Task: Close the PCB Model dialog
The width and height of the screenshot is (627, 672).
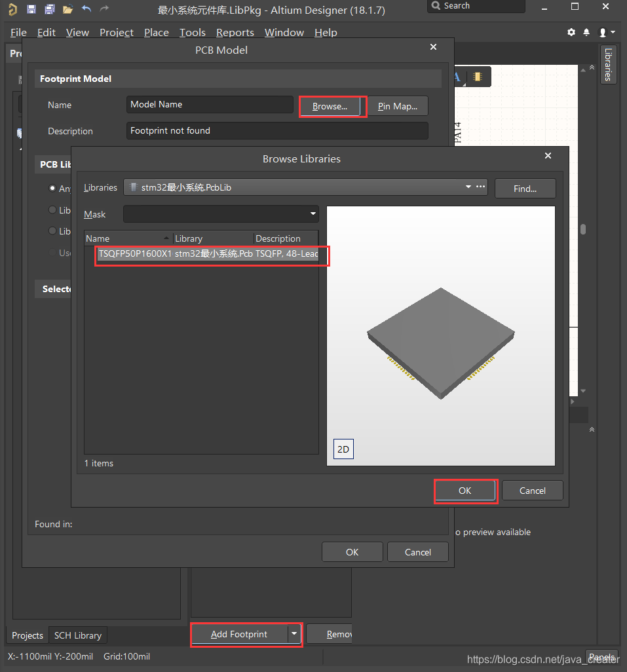Action: [x=433, y=47]
